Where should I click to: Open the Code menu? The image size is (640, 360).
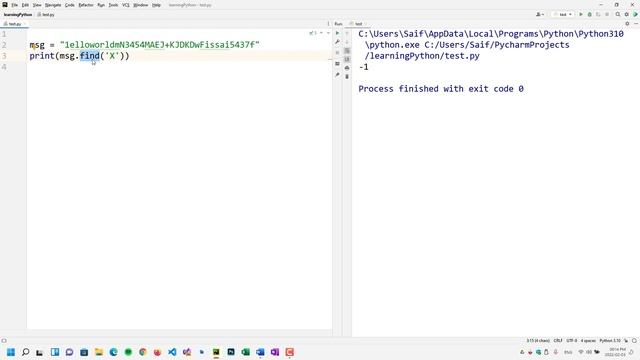(x=70, y=5)
